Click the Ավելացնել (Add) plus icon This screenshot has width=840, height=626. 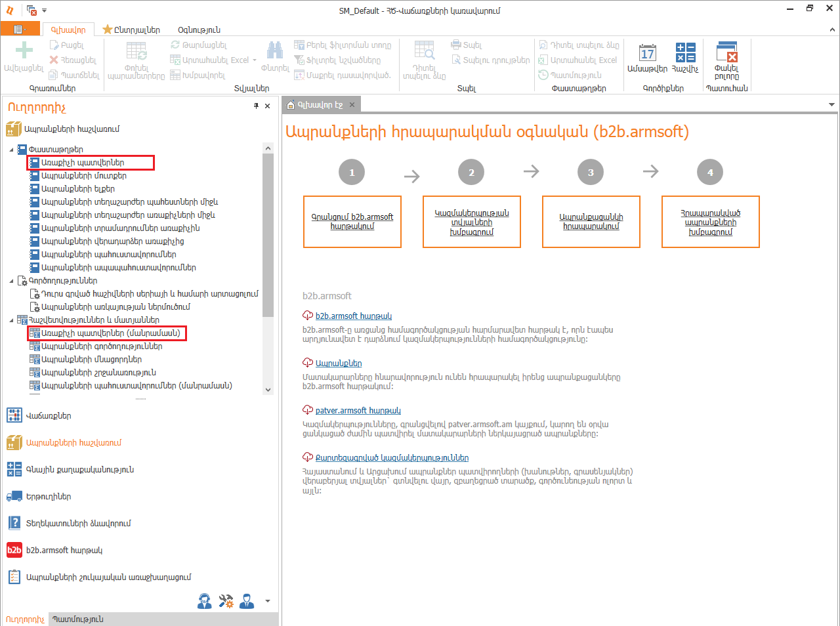[x=24, y=51]
